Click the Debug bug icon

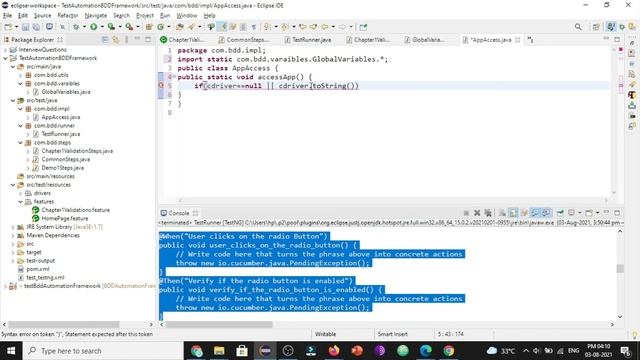coord(76,27)
